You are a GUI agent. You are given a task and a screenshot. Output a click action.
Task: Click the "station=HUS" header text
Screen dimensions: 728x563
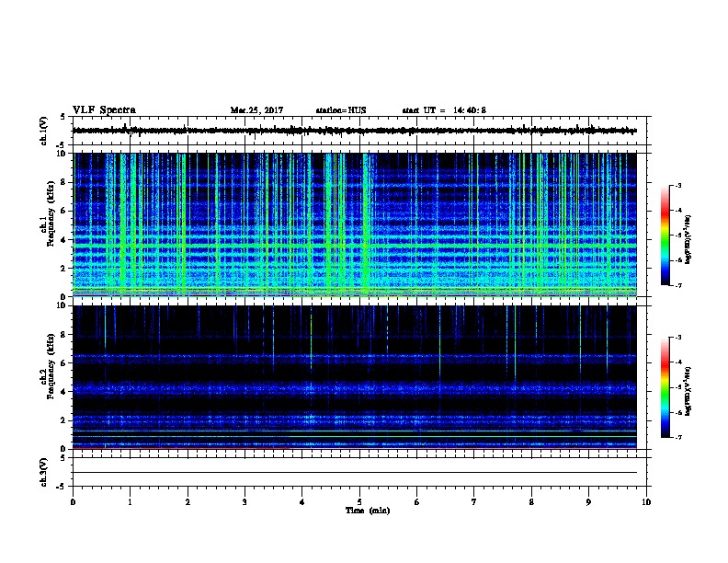point(341,110)
